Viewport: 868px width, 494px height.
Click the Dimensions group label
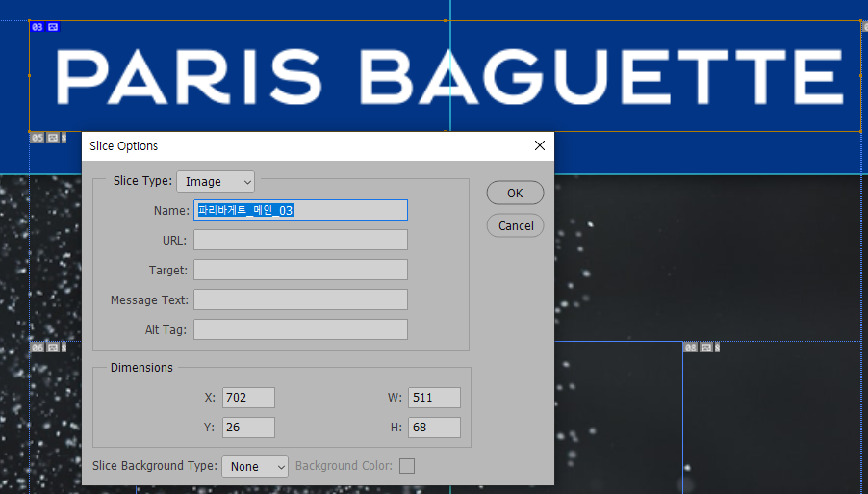click(x=141, y=368)
